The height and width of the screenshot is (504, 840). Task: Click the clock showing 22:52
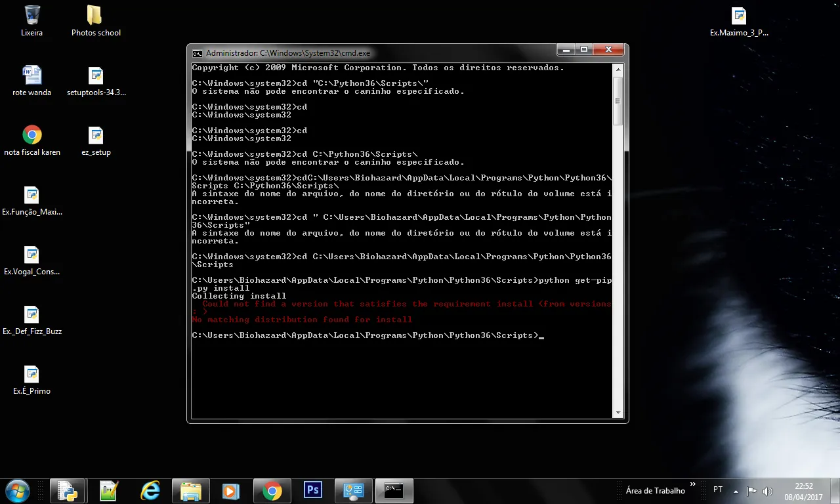tap(803, 491)
